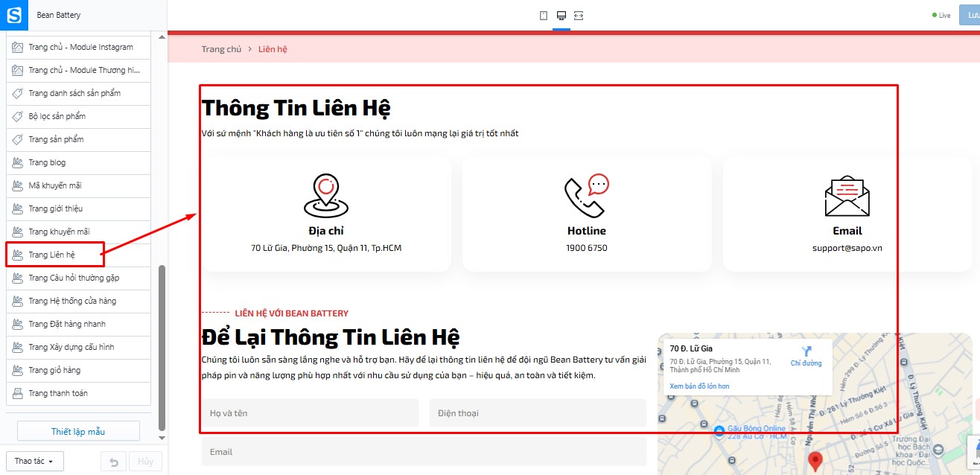Click Để Lại Thông Tin Liên Hệ heading
980x475 pixels.
(x=331, y=337)
